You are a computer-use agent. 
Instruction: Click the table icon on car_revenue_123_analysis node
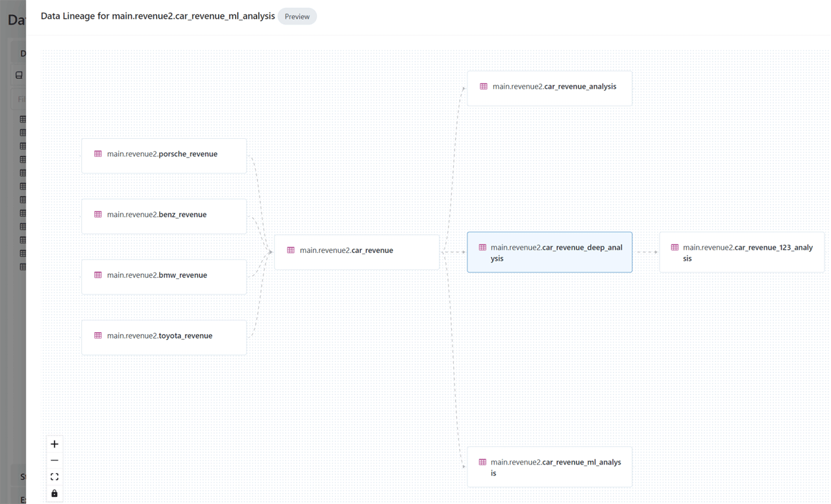pyautogui.click(x=675, y=247)
